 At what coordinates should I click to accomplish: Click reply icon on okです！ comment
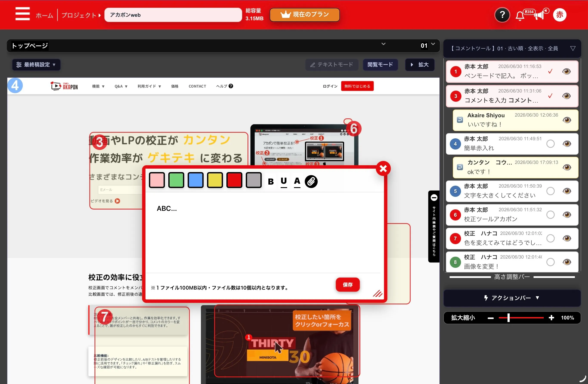coord(460,167)
